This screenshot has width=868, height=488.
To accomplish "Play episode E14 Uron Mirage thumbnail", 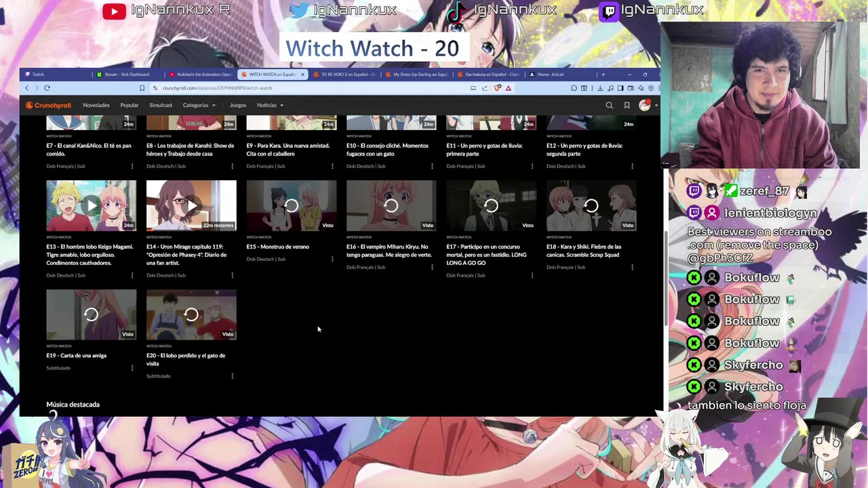I will pyautogui.click(x=191, y=205).
